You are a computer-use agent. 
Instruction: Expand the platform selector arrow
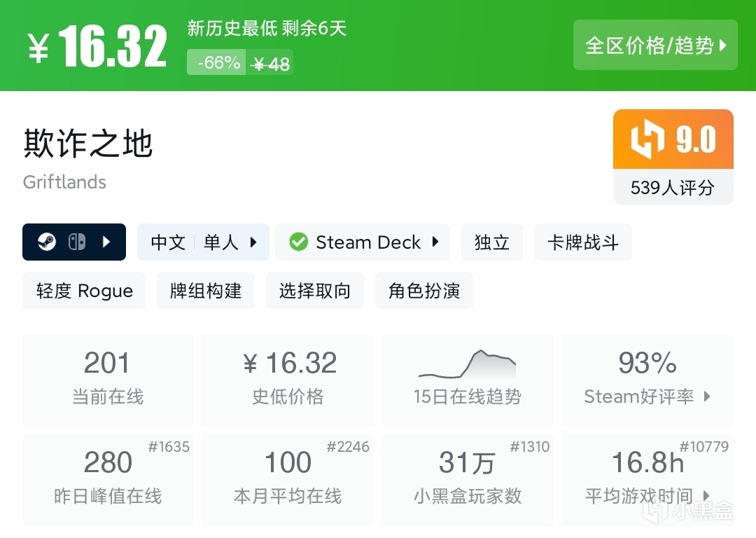106,242
